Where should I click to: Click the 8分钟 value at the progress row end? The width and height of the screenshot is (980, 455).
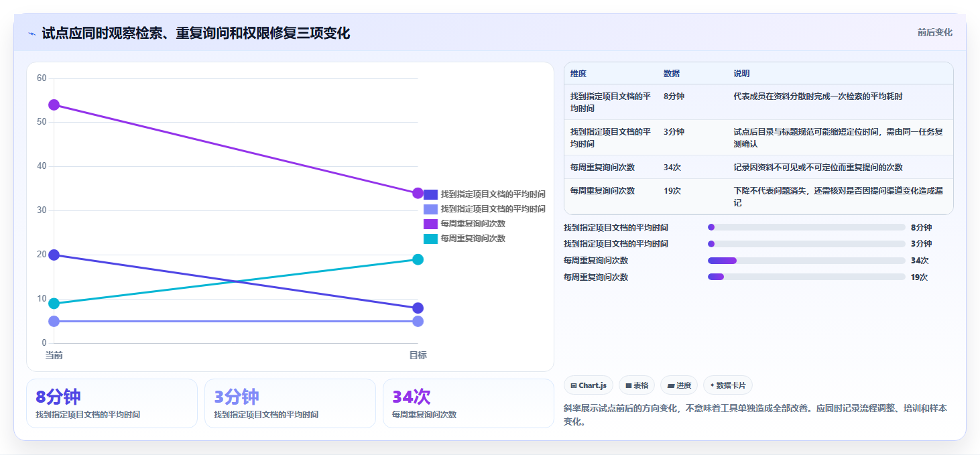921,227
